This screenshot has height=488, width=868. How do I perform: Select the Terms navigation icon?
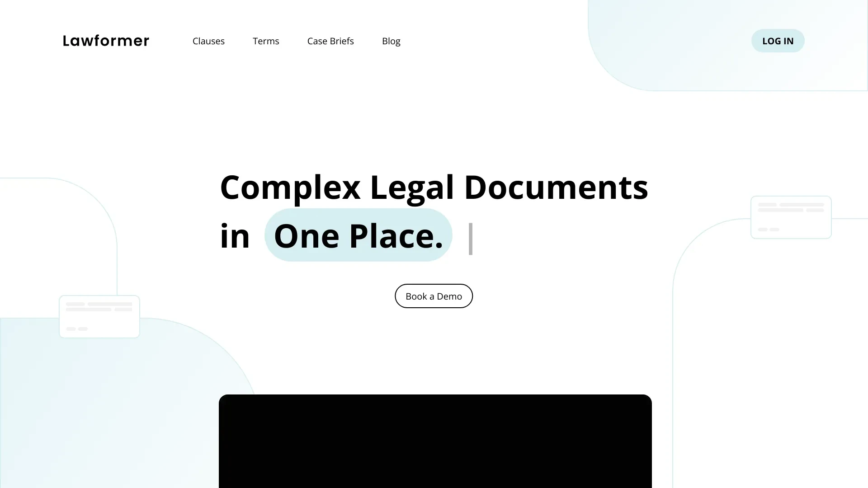tap(266, 41)
